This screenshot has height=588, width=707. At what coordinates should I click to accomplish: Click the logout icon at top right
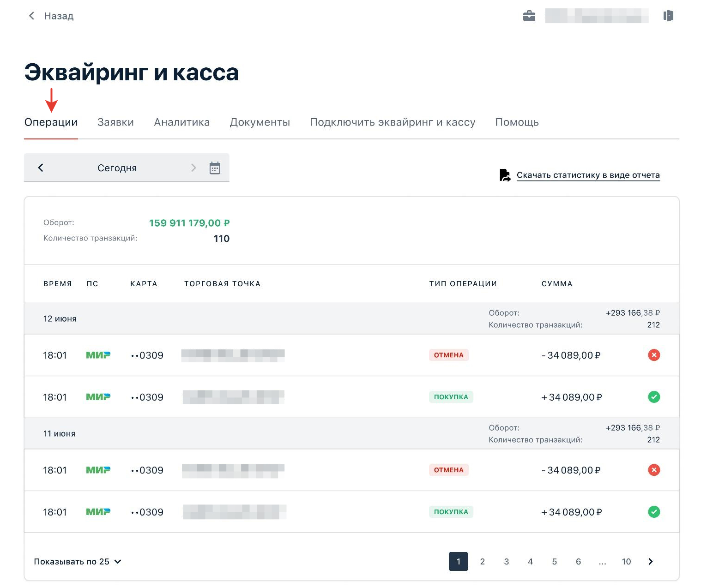(669, 15)
